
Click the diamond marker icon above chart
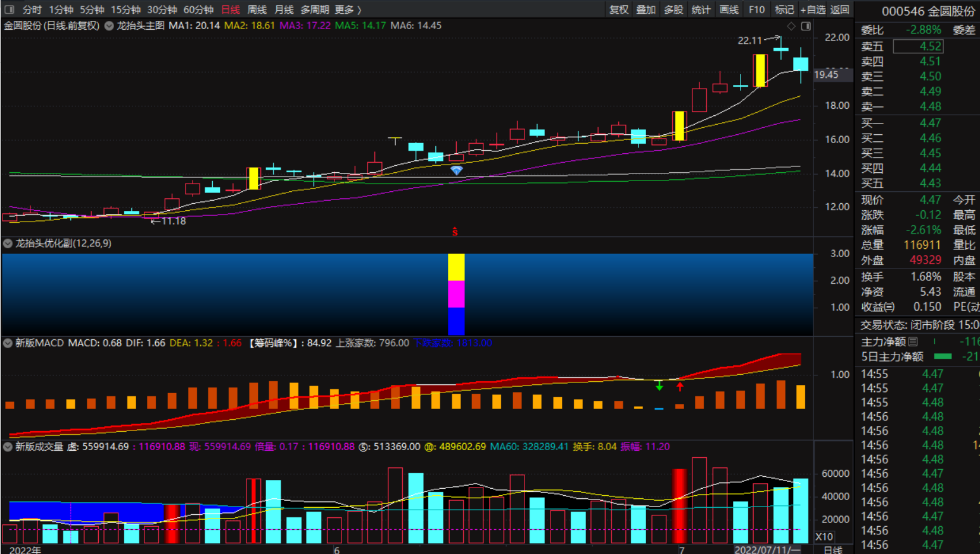791,26
